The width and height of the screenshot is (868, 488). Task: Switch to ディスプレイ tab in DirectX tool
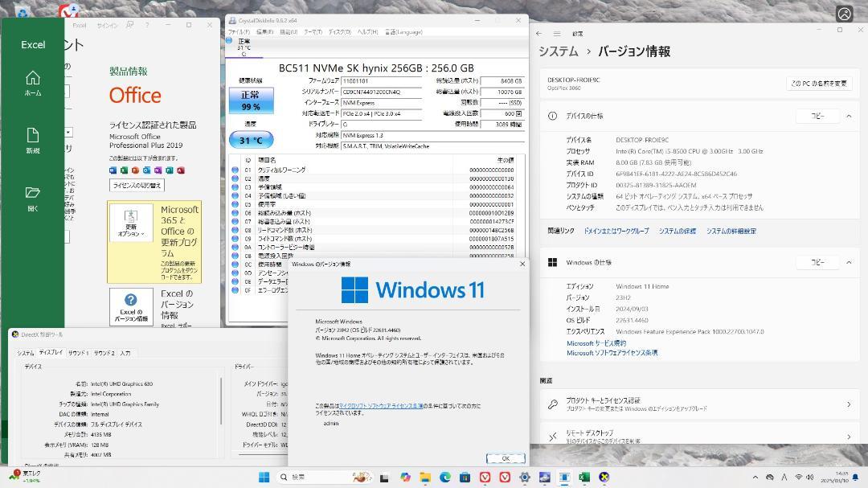pyautogui.click(x=51, y=352)
